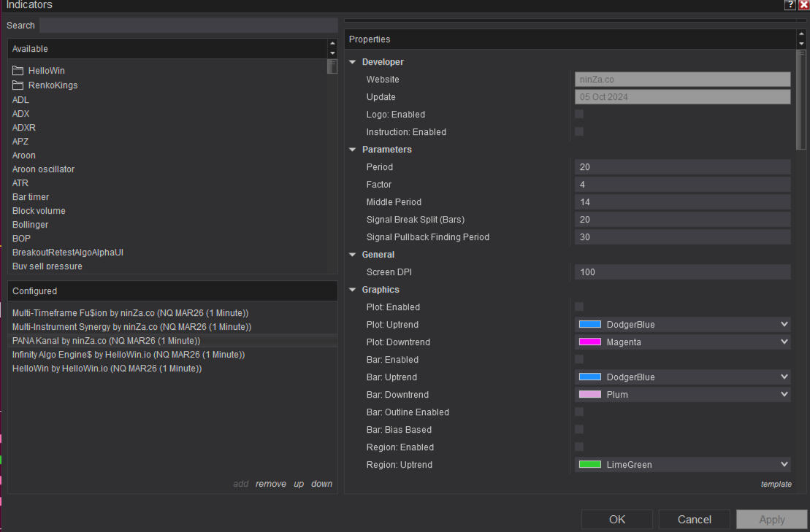Screen dimensions: 810x532
Task: Click the remove link under Configured
Action: (x=270, y=484)
